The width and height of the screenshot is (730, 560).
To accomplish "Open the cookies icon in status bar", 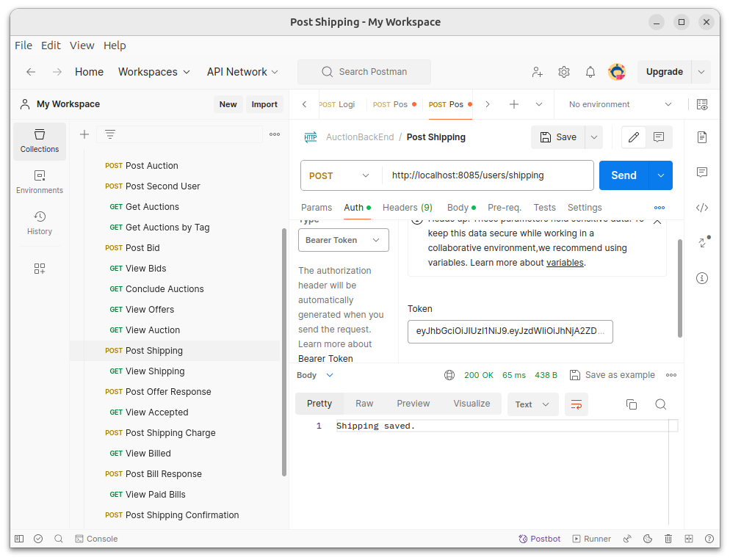I will coord(648,539).
